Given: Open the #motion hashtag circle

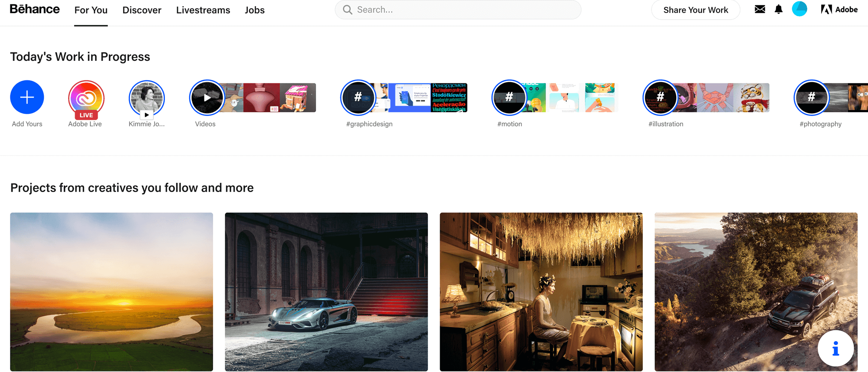Looking at the screenshot, I should (509, 98).
